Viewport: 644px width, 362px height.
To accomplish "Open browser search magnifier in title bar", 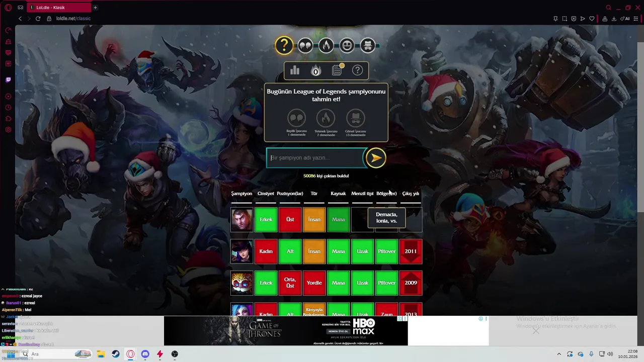I will [608, 8].
